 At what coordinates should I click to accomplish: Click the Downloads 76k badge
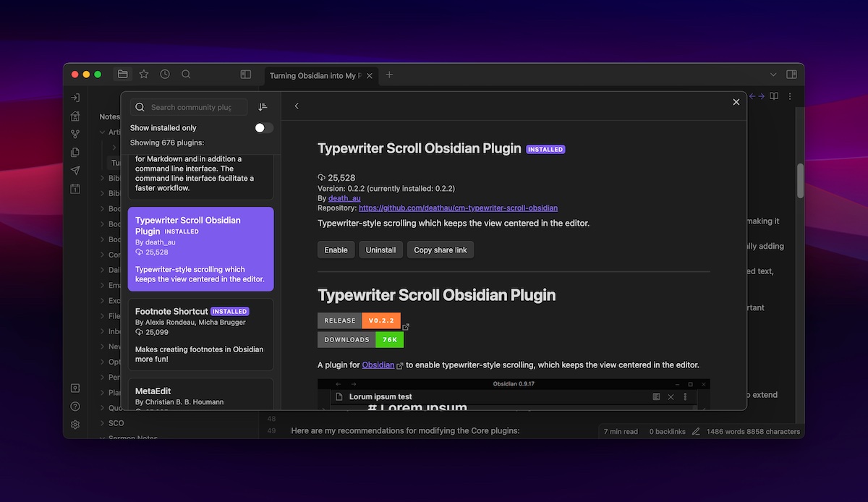[360, 340]
